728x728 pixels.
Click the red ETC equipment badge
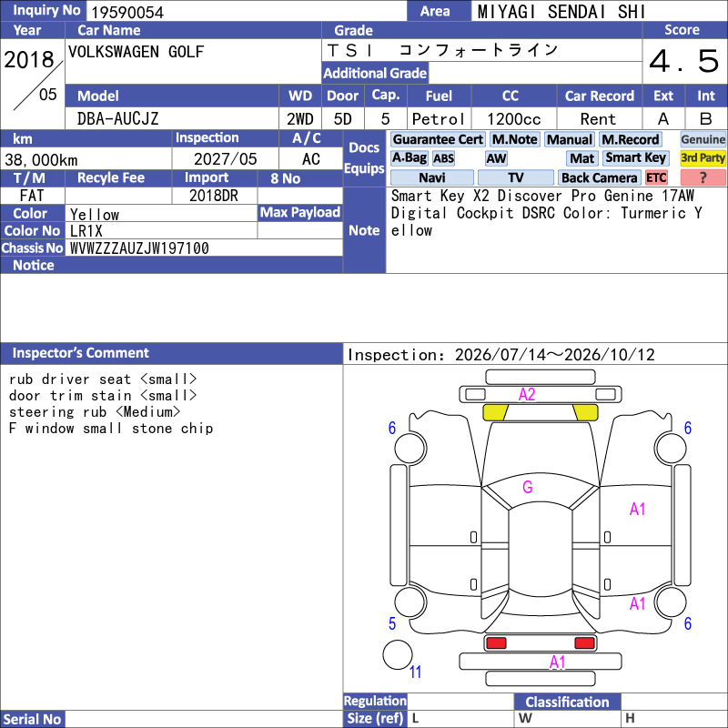656,177
